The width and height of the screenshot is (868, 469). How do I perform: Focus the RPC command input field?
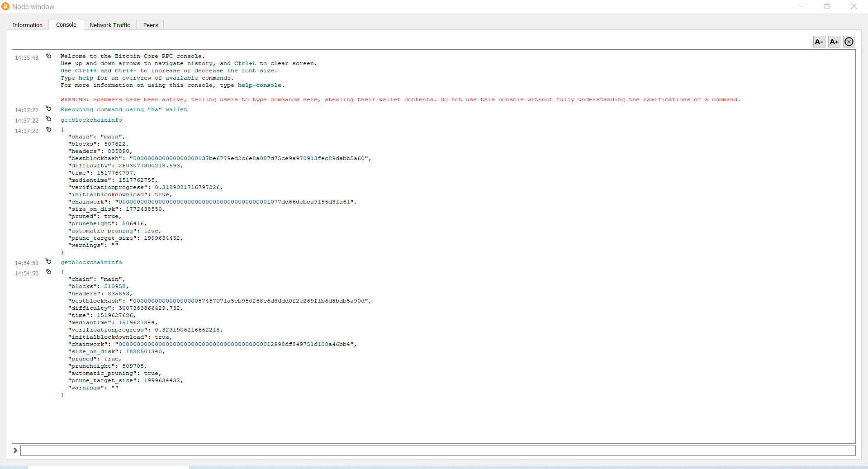[438, 450]
